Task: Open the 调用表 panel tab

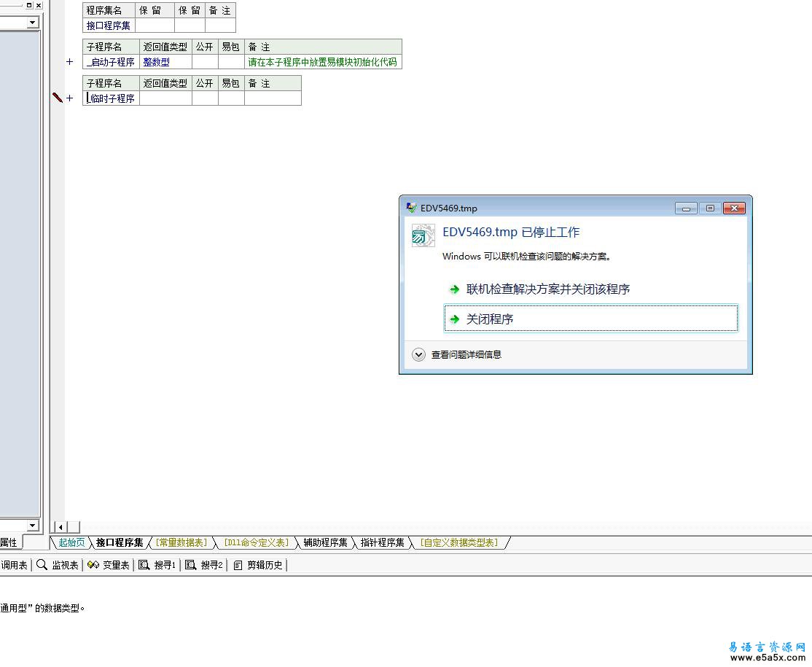Action: pos(14,565)
